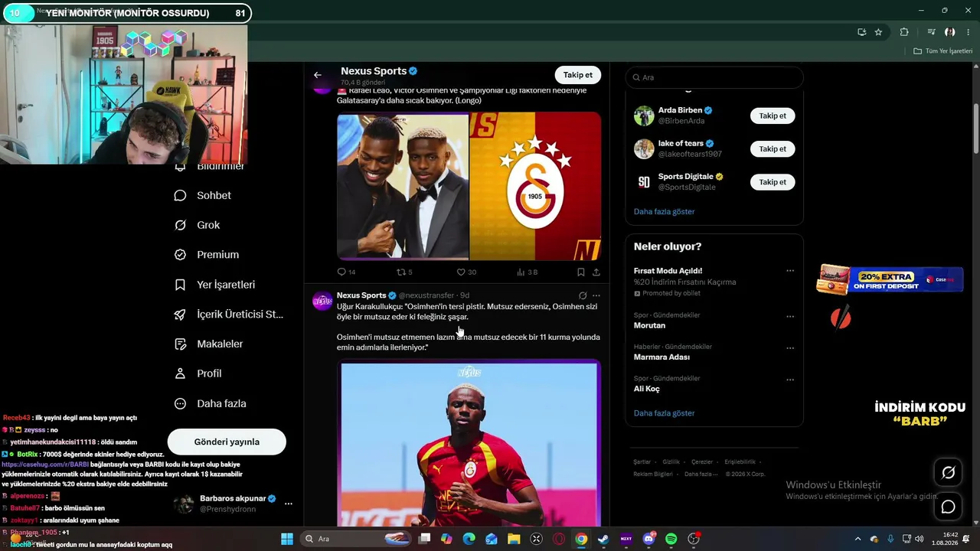Viewport: 980px width, 551px height.
Task: Open Steam from the taskbar
Action: pos(603,539)
